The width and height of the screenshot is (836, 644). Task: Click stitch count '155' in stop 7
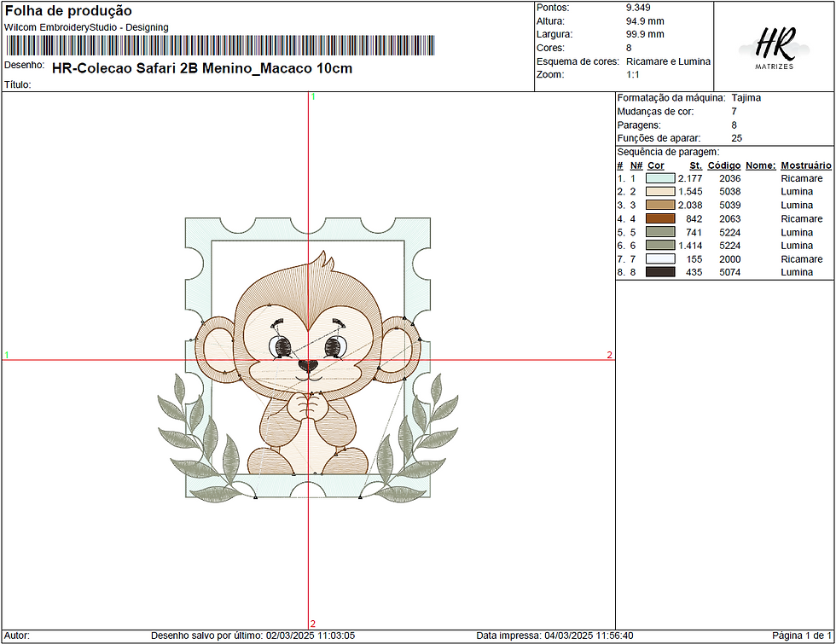pos(694,258)
